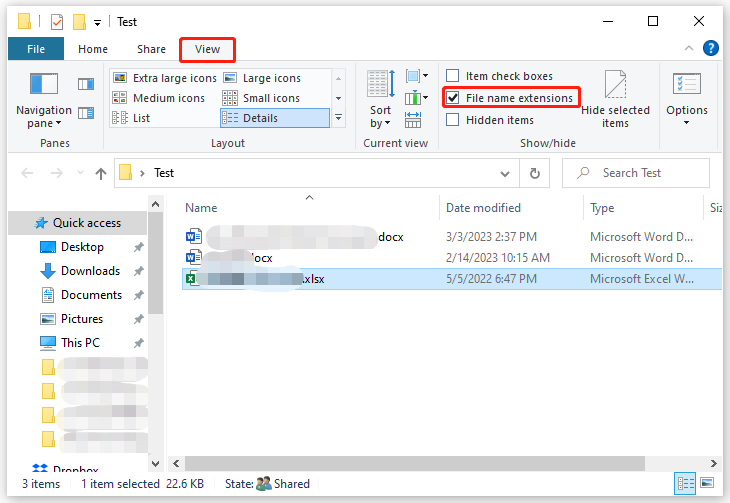The image size is (730, 503).
Task: Click the horizontal scrollbar right arrow
Action: coord(713,463)
